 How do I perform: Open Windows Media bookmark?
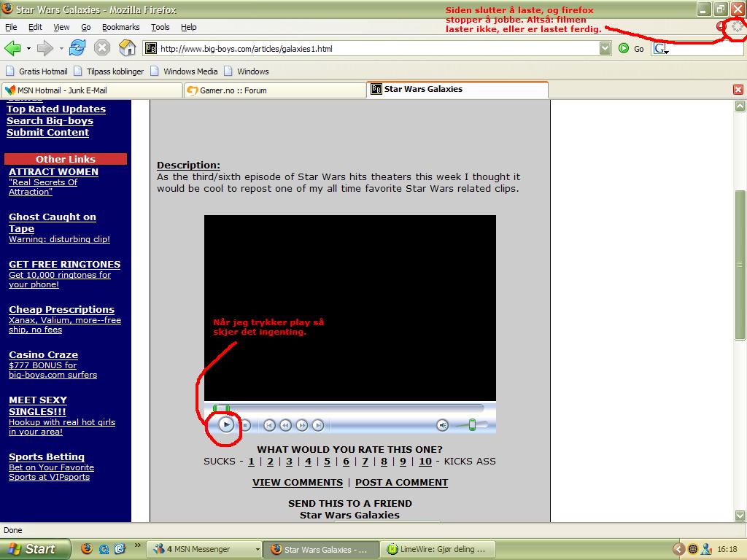tap(184, 71)
